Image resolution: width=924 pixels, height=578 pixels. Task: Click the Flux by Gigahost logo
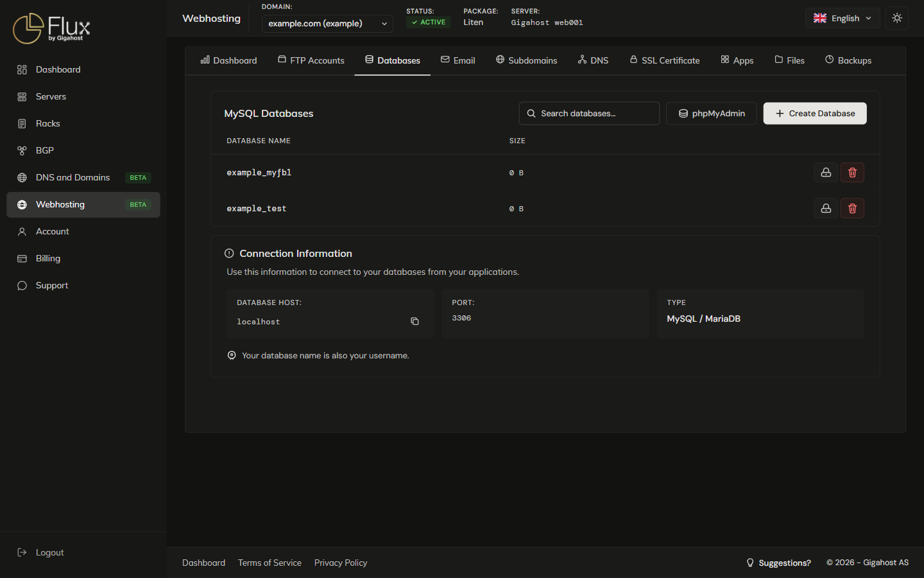(x=51, y=28)
